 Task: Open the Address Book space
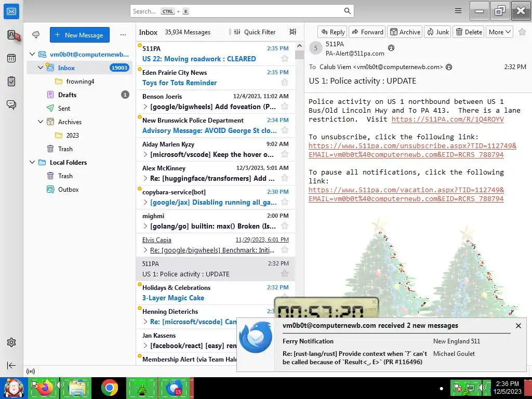click(11, 35)
